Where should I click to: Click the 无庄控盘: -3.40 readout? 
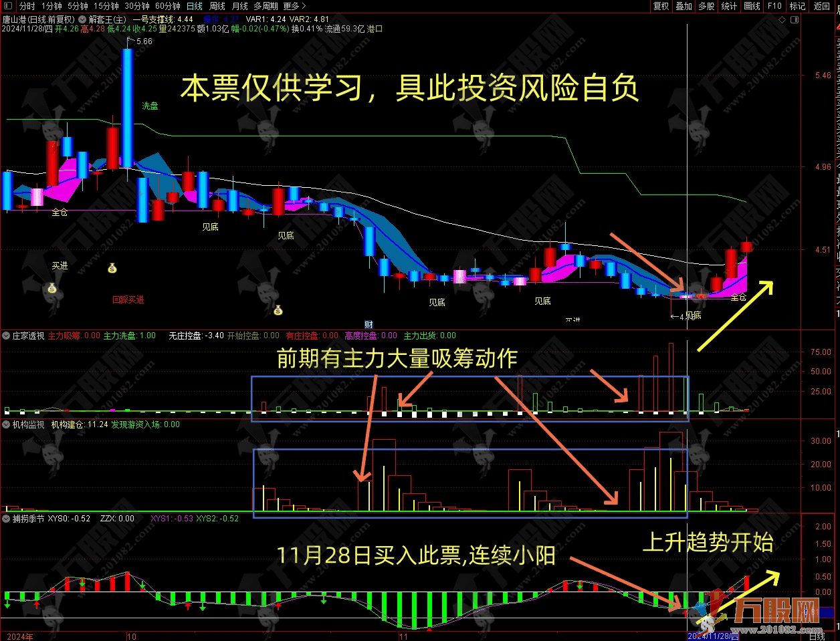tap(197, 336)
